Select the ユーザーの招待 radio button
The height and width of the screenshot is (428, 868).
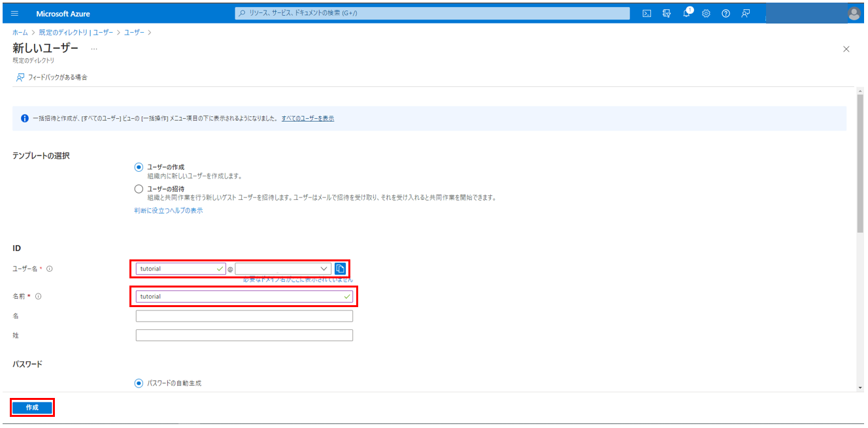pyautogui.click(x=139, y=189)
